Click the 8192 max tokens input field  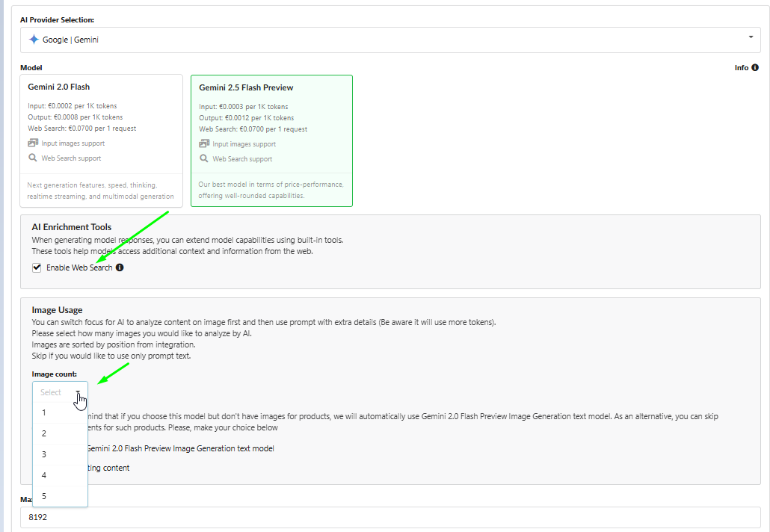(x=390, y=517)
